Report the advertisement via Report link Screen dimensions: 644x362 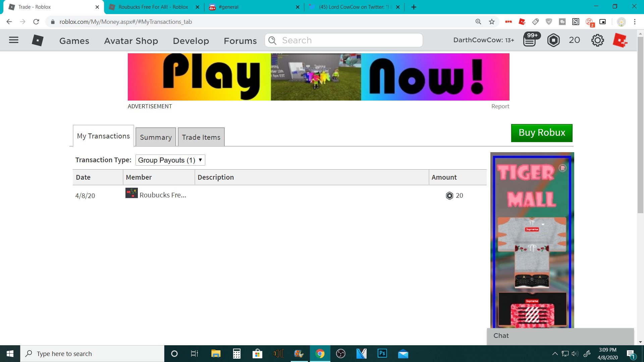click(500, 106)
